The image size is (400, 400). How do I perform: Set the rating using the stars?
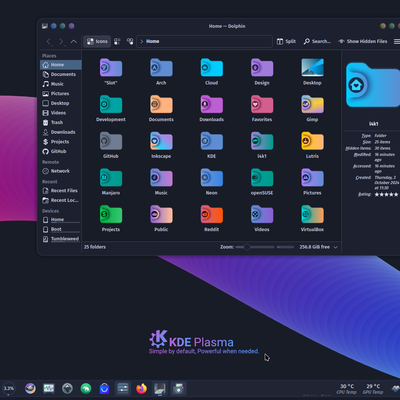click(x=386, y=194)
